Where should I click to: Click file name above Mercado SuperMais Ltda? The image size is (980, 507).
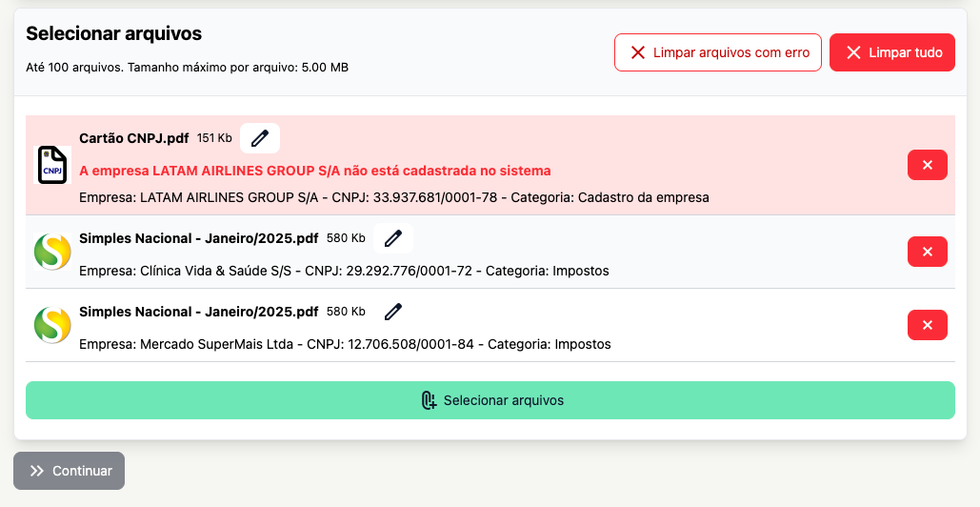199,312
